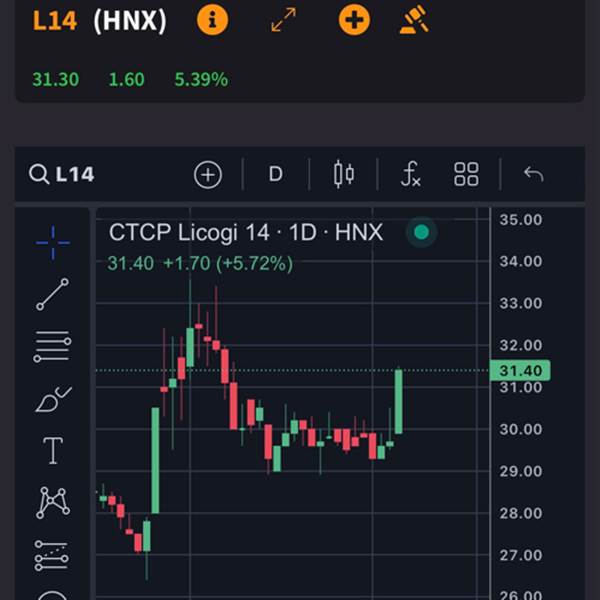The width and height of the screenshot is (600, 600).
Task: Click the L14 symbol search field
Action: click(x=62, y=174)
